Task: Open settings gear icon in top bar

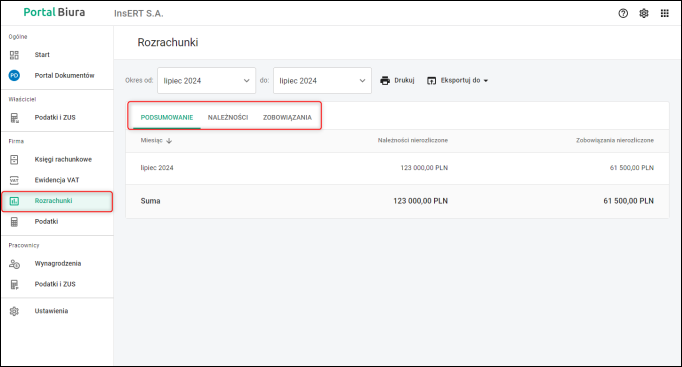Action: pyautogui.click(x=644, y=13)
